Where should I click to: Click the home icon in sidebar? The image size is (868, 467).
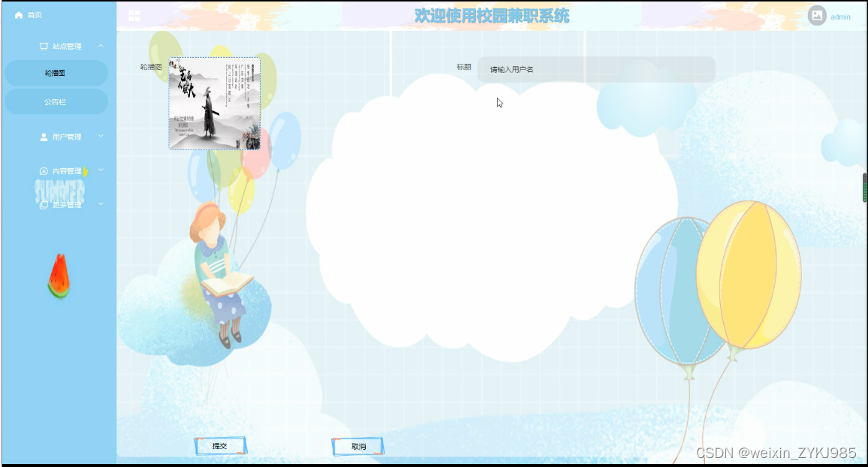[19, 15]
